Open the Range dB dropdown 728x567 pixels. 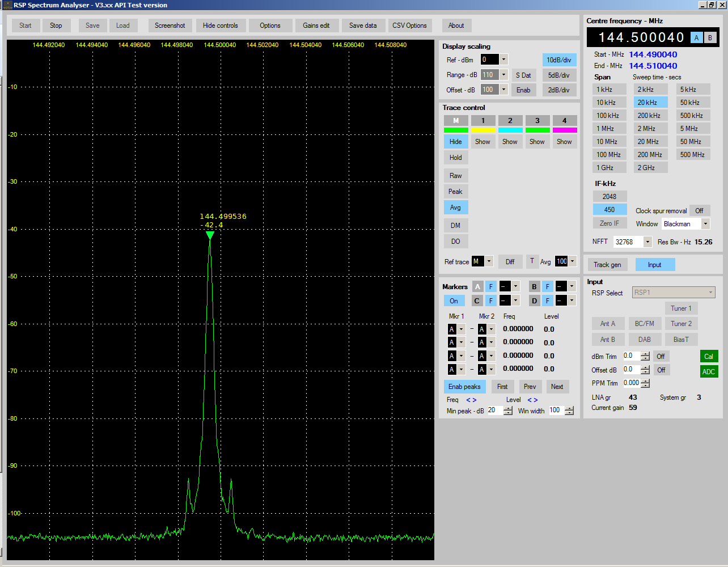click(503, 75)
